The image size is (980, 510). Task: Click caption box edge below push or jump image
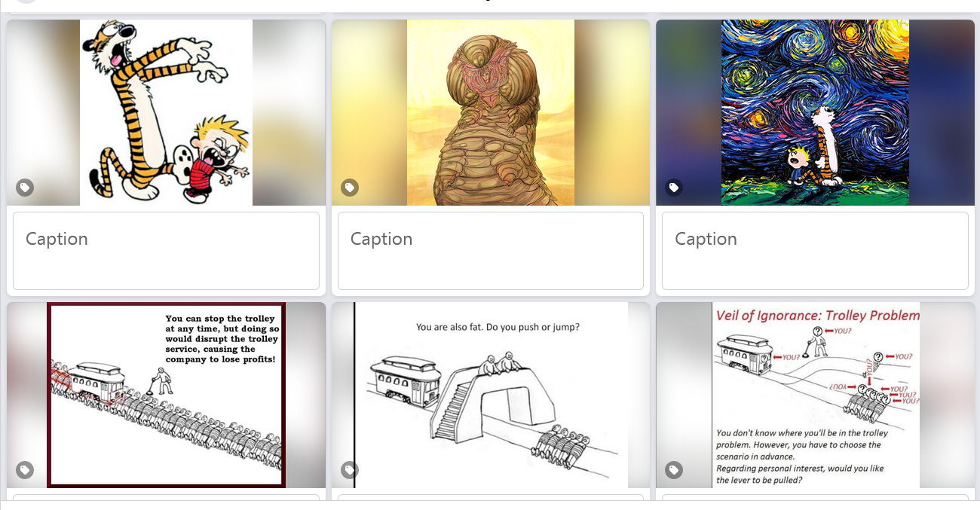[491, 496]
